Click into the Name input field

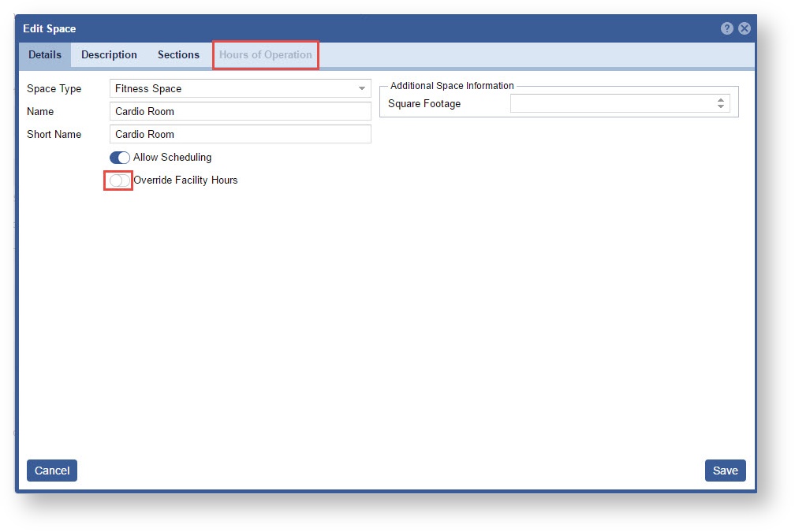(241, 112)
